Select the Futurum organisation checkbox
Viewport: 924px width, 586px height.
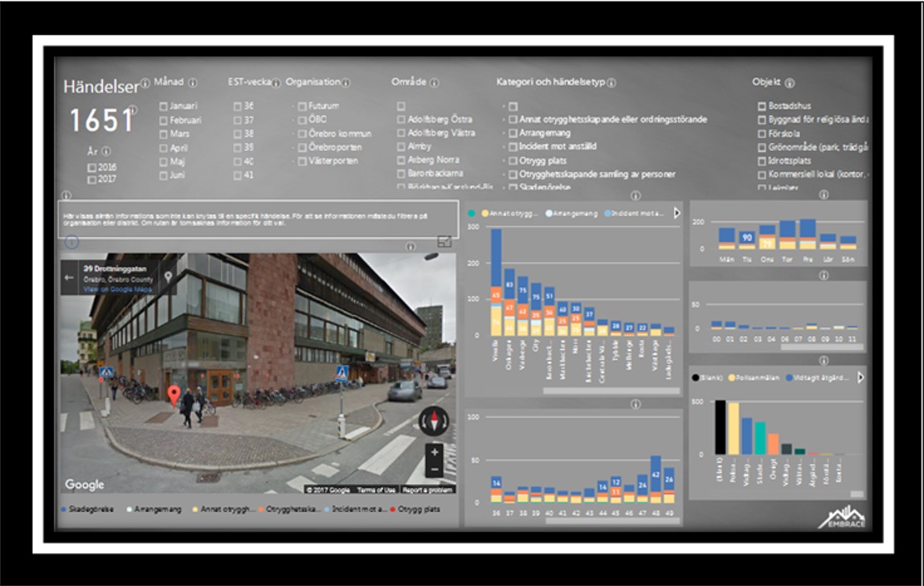point(302,107)
